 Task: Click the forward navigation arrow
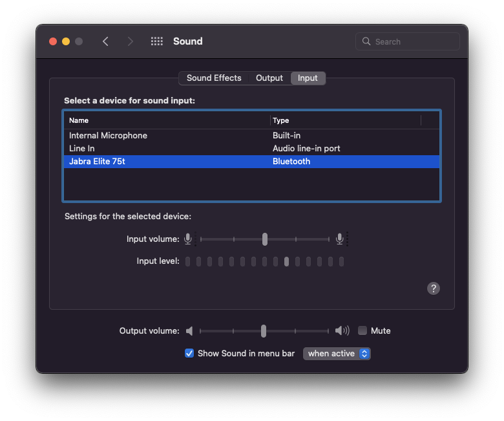[131, 41]
